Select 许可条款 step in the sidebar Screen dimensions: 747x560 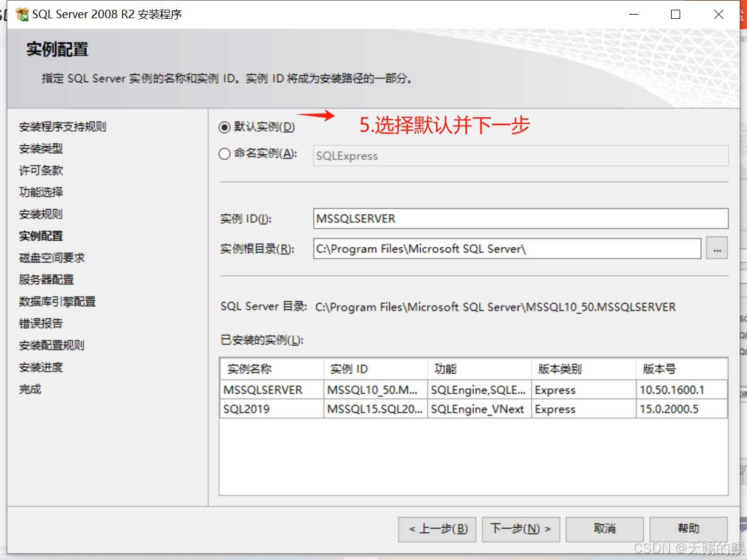pos(41,171)
